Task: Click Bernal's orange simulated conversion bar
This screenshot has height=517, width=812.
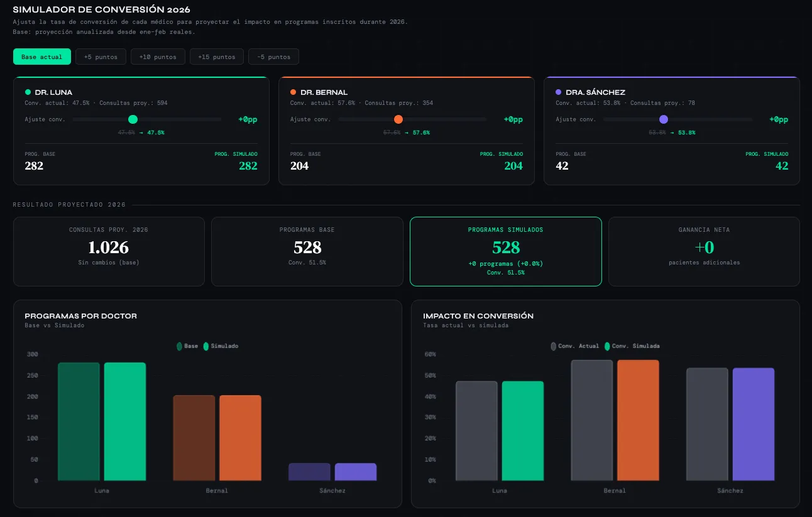Action: tap(638, 420)
